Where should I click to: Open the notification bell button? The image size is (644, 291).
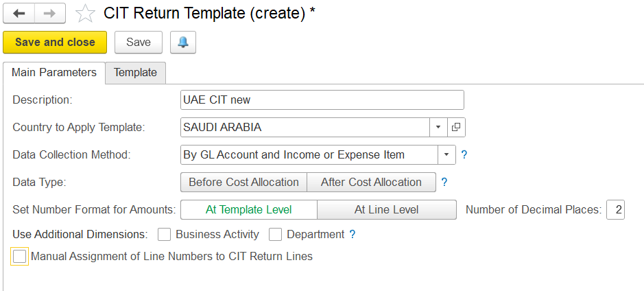[183, 43]
